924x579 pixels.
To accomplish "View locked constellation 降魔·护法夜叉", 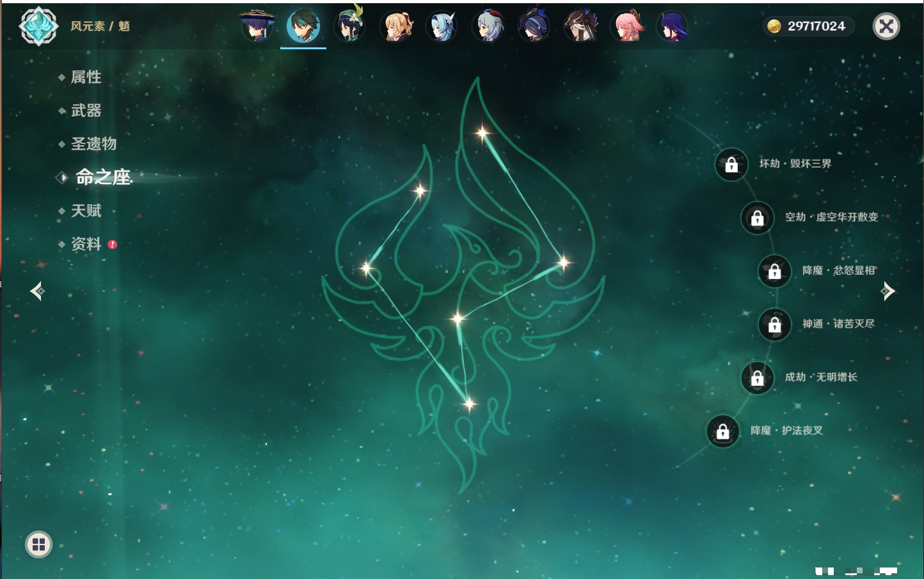I will pos(722,431).
